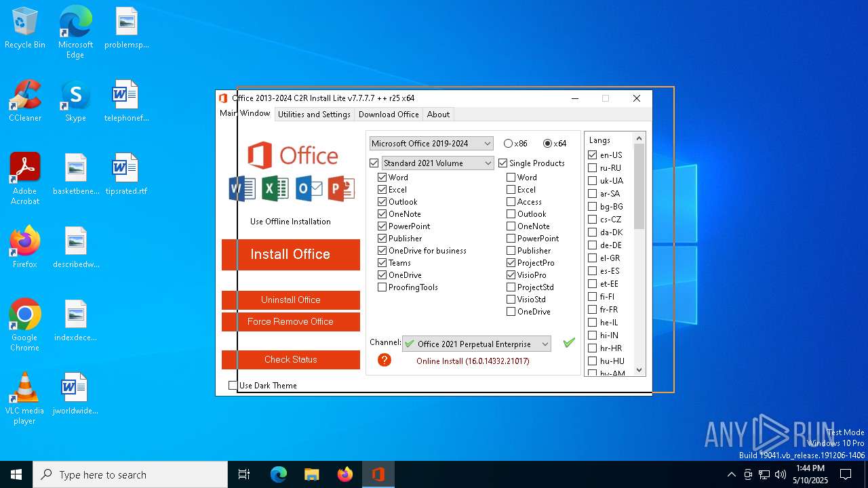Open the About tab
The height and width of the screenshot is (488, 868).
coord(439,115)
